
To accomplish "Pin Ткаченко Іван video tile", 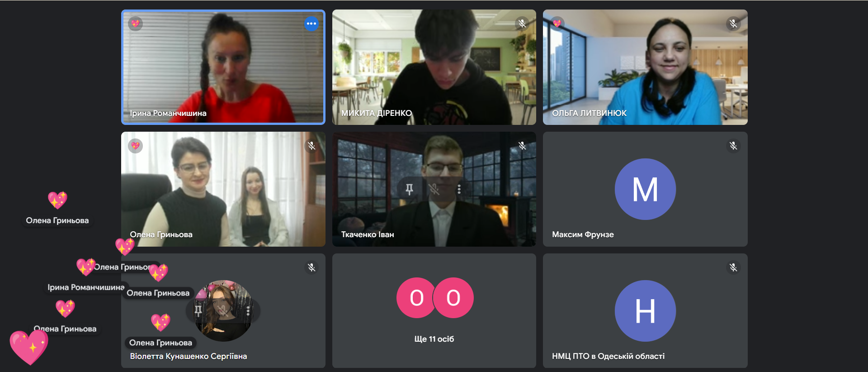I will tap(409, 189).
